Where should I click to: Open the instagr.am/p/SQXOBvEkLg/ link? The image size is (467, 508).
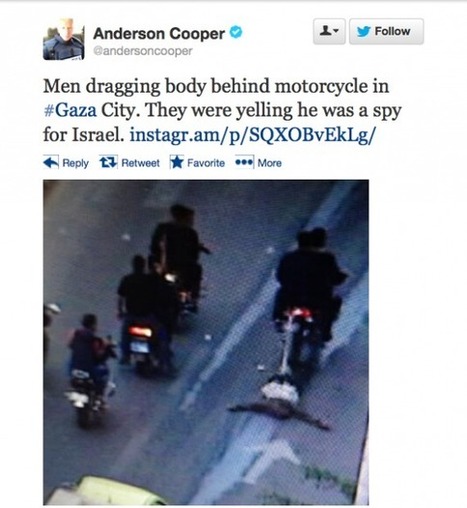tap(252, 135)
